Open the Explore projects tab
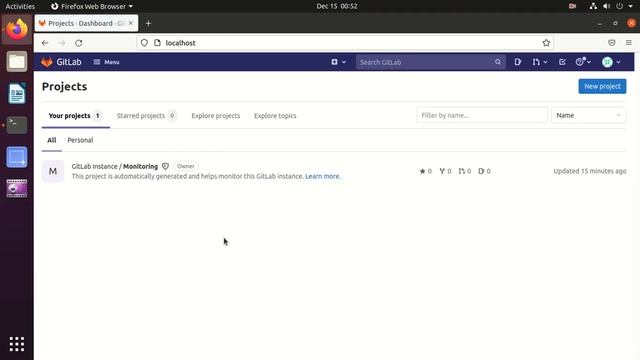640x360 pixels. pyautogui.click(x=216, y=116)
